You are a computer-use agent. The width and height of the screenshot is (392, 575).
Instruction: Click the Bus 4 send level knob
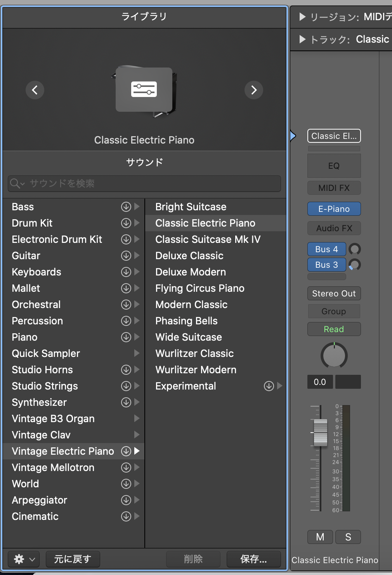click(x=355, y=249)
